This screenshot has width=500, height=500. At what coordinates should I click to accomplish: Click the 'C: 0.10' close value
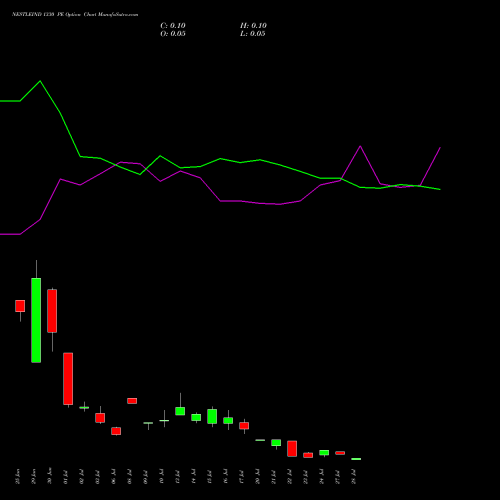pyautogui.click(x=173, y=26)
